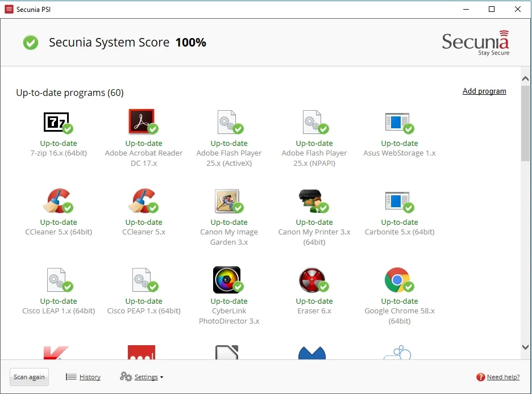This screenshot has width=532, height=394.
Task: Open the Settings link
Action: 146,377
